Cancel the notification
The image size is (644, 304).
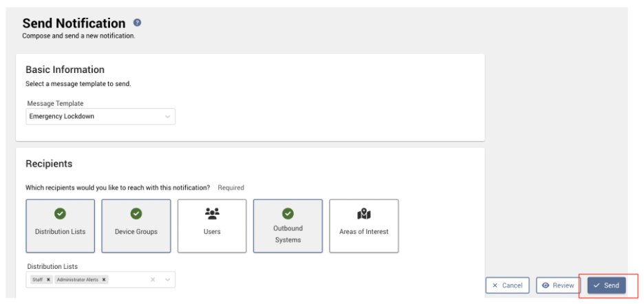coord(507,285)
